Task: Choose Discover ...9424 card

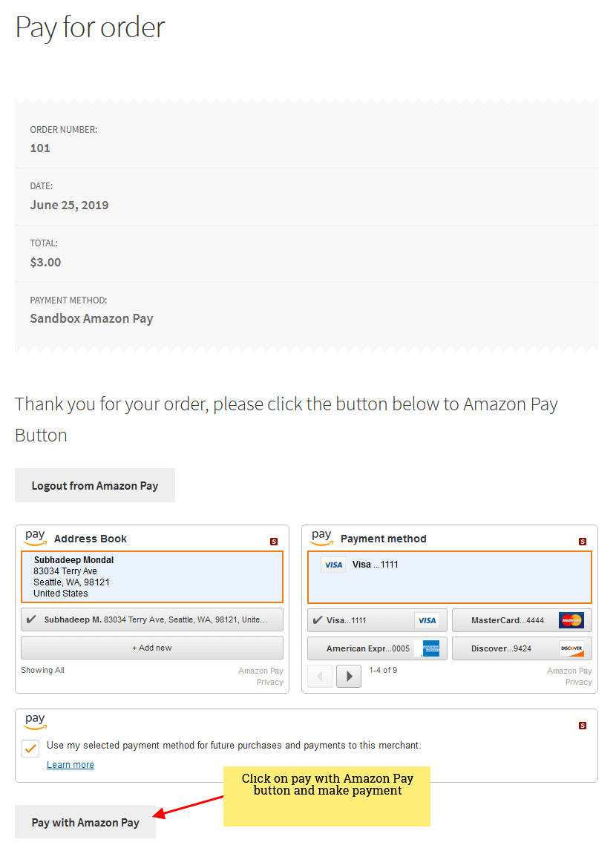Action: 522,648
